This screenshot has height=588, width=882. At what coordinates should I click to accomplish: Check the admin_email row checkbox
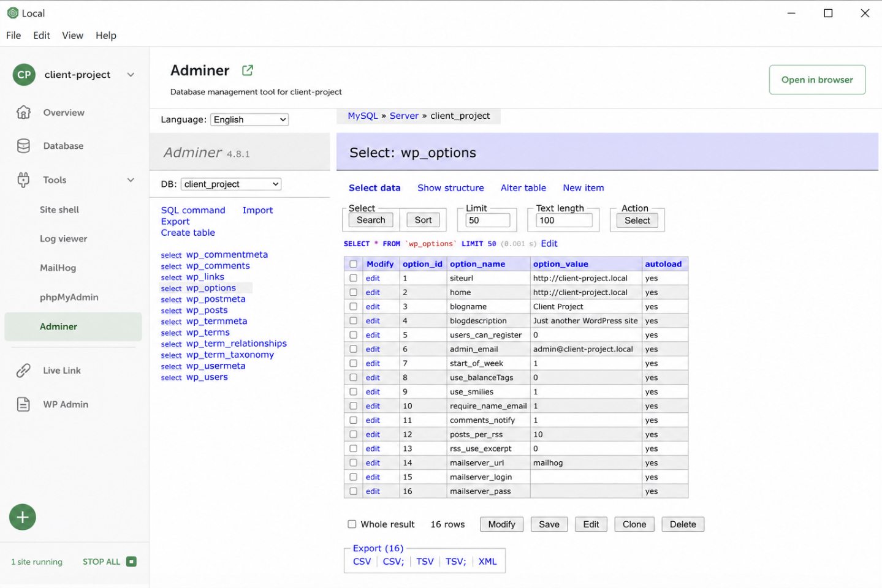pyautogui.click(x=353, y=349)
